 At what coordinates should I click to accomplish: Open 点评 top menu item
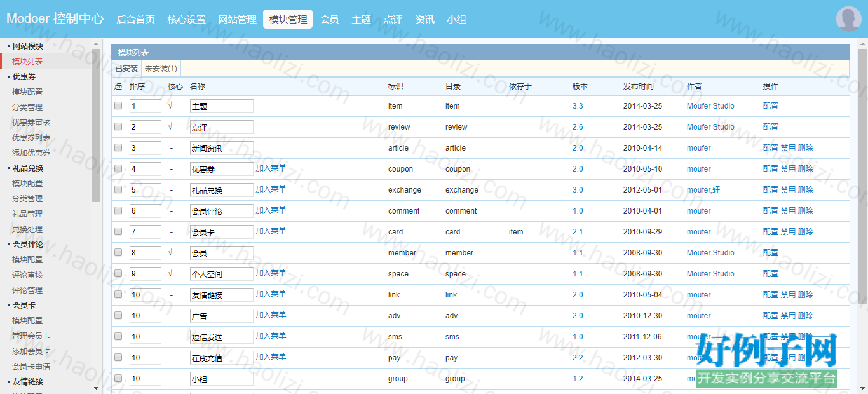[393, 20]
